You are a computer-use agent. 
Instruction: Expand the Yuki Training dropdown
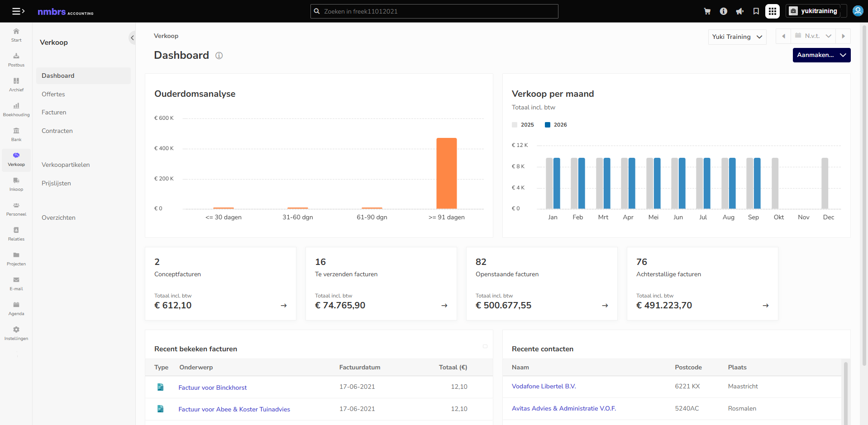click(737, 37)
